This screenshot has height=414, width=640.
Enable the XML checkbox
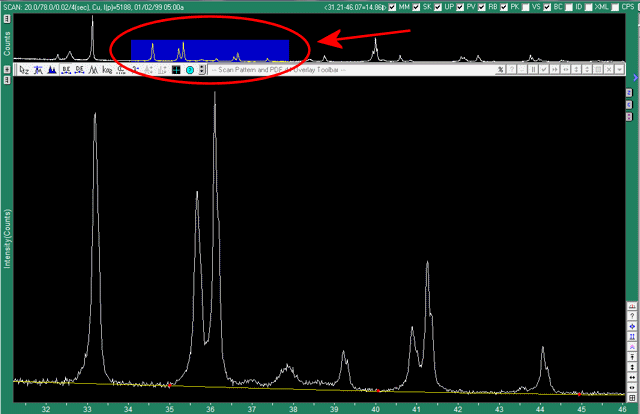pos(587,8)
